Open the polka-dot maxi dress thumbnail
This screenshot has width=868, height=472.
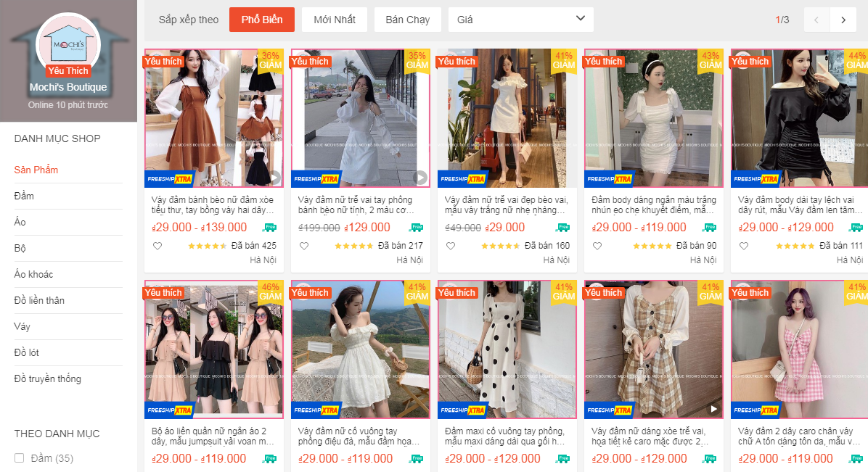tap(507, 349)
